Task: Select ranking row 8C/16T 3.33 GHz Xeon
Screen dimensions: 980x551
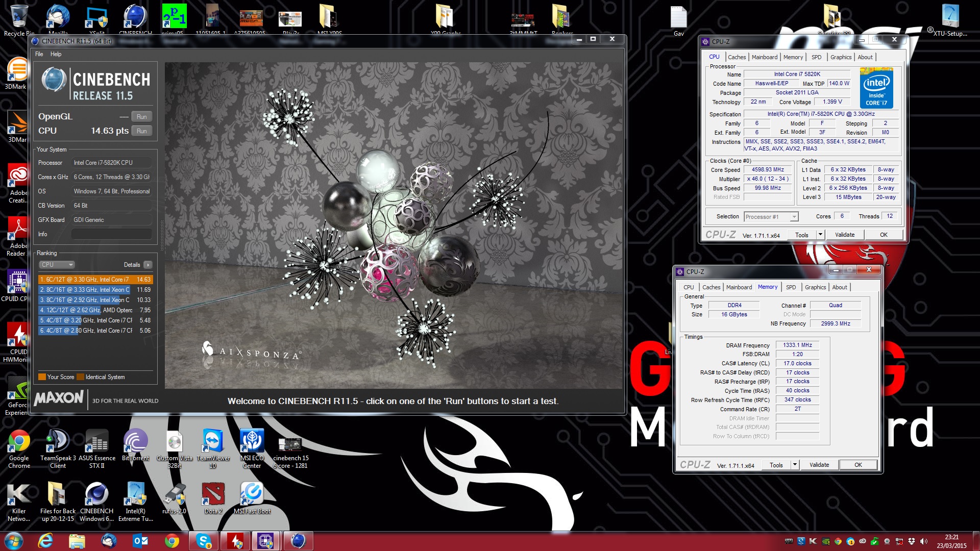Action: [95, 290]
